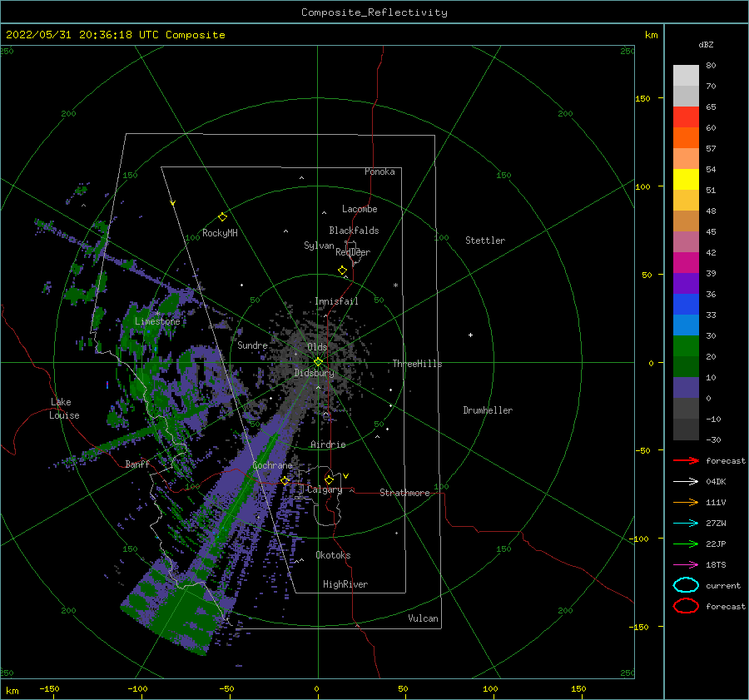Screen dimensions: 749x700
Task: Click the 80 dBZ white color swatch
Action: pyautogui.click(x=686, y=75)
